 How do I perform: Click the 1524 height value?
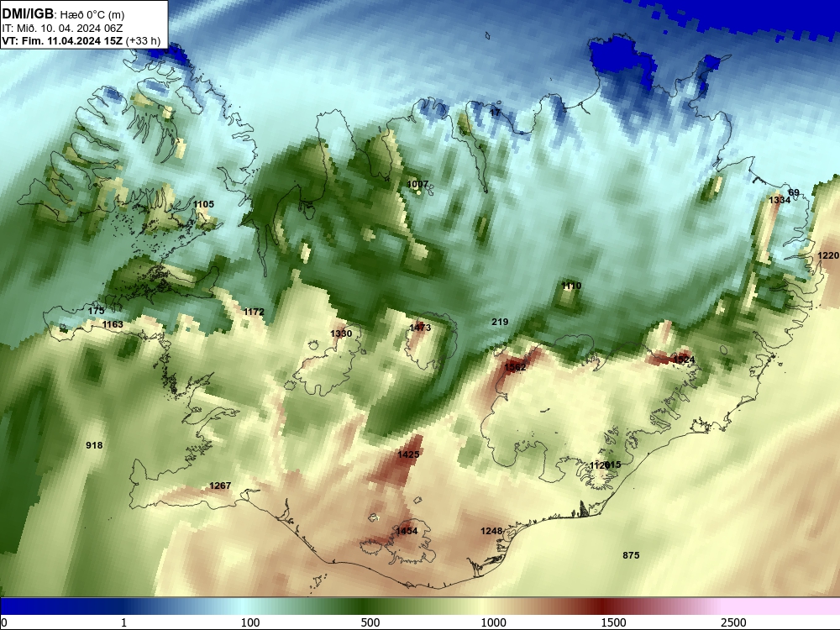[x=684, y=360]
